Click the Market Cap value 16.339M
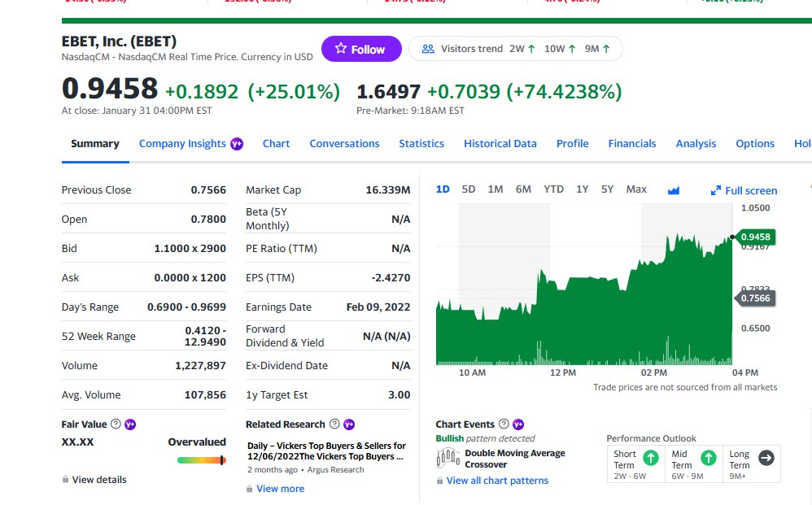 [x=388, y=190]
